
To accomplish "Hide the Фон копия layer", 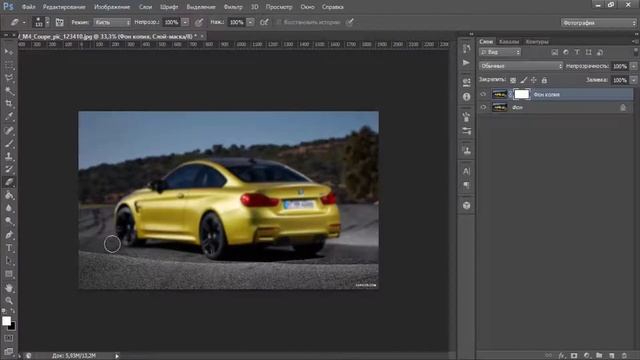I will tap(483, 94).
